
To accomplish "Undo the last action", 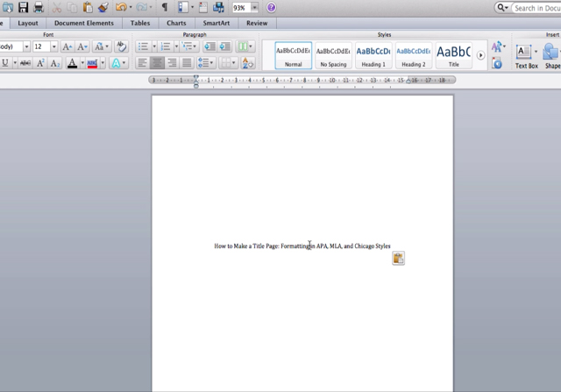I will [121, 7].
